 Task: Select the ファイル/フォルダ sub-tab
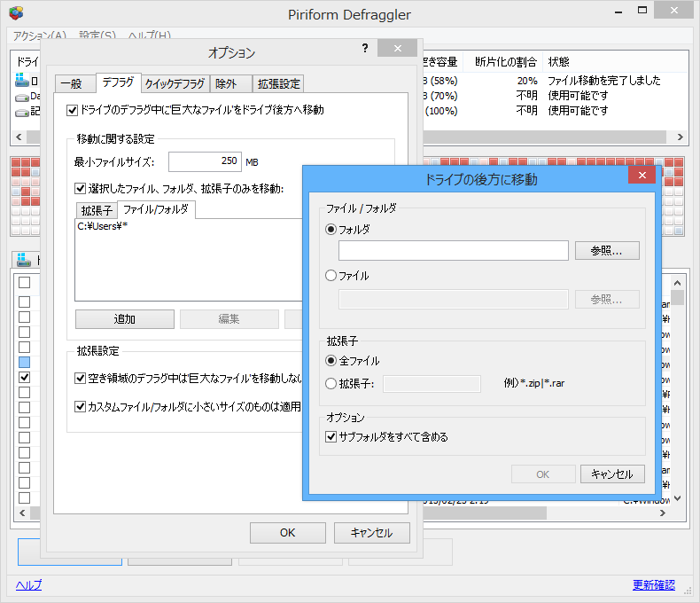156,209
